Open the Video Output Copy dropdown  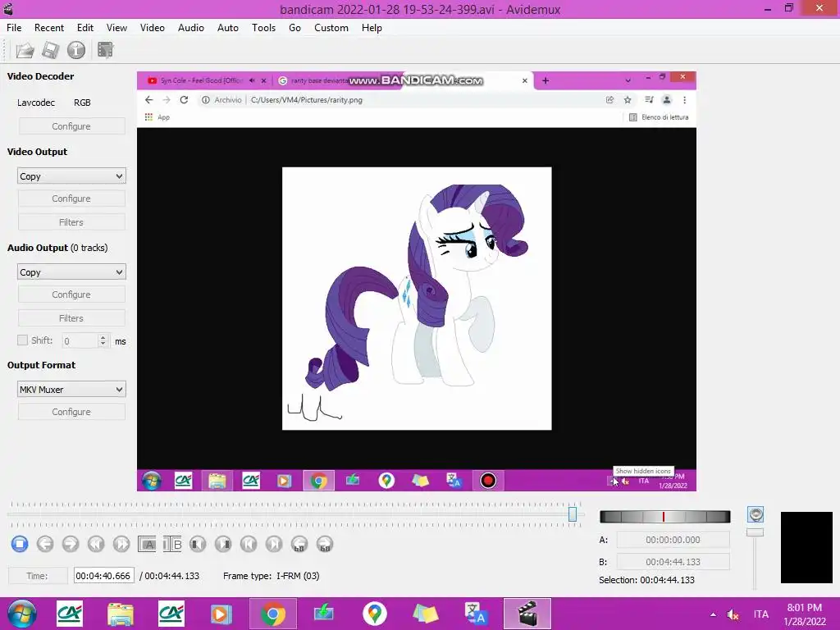click(x=71, y=176)
